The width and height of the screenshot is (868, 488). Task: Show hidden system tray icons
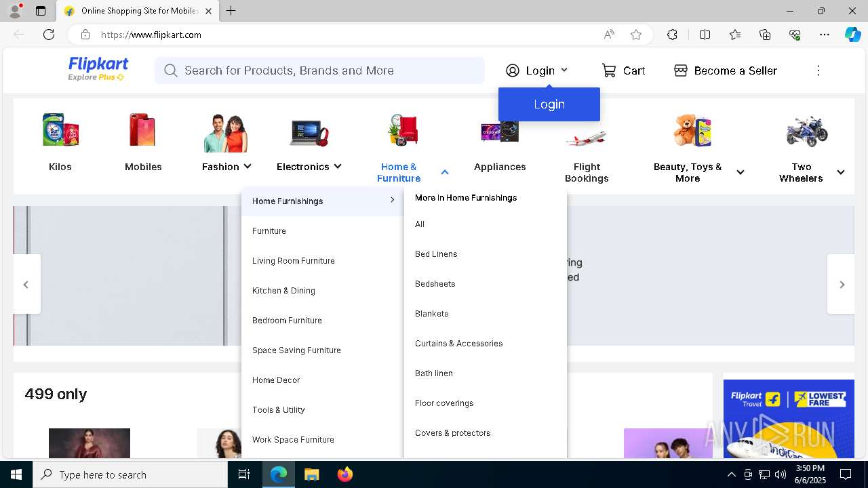[731, 474]
